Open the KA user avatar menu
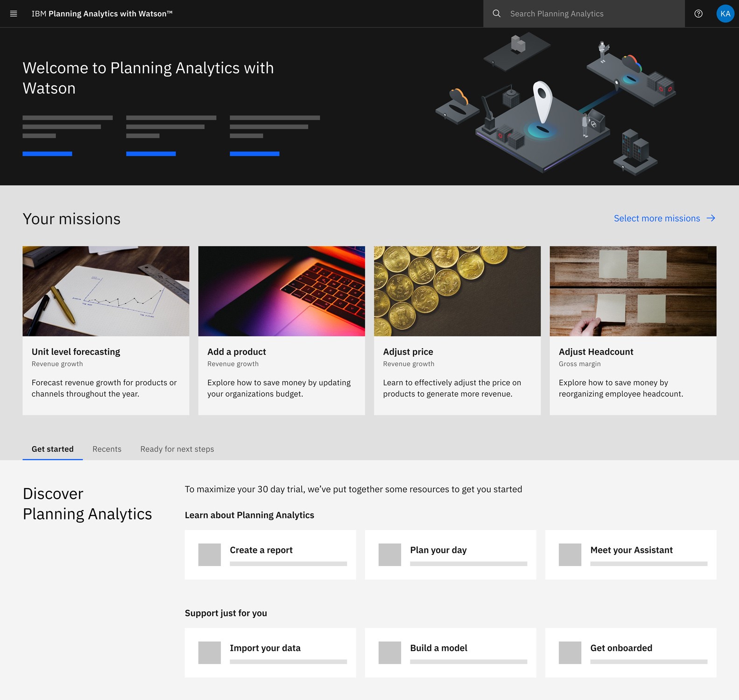The height and width of the screenshot is (700, 739). pyautogui.click(x=725, y=14)
